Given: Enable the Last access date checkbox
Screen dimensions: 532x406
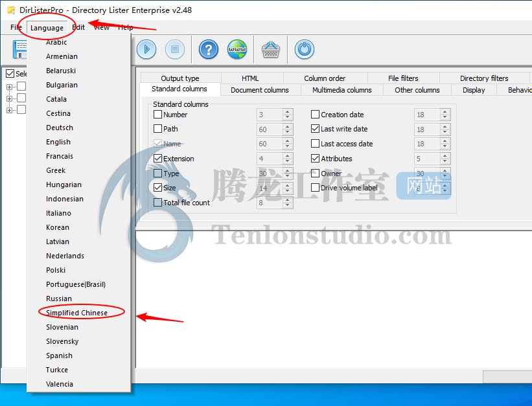Looking at the screenshot, I should [x=315, y=144].
